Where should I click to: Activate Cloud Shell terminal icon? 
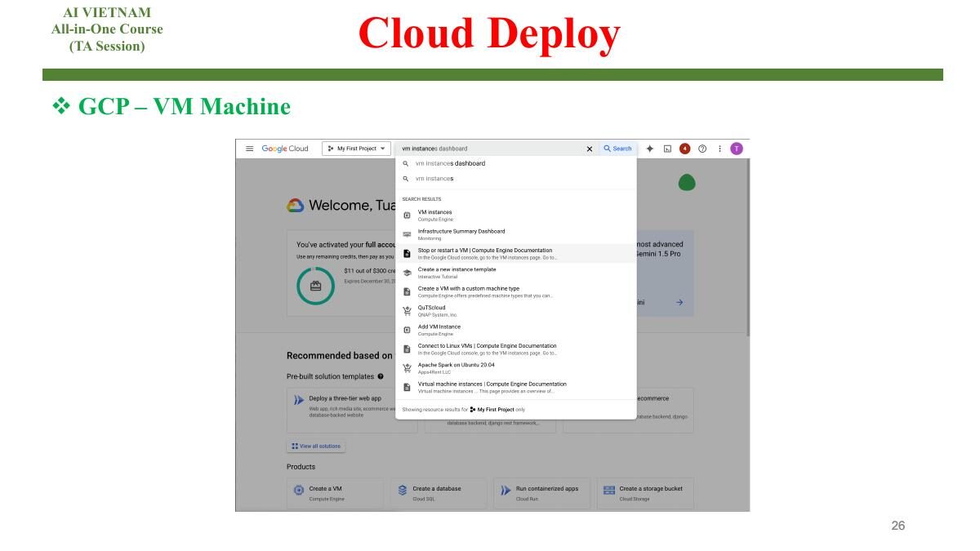pyautogui.click(x=667, y=149)
